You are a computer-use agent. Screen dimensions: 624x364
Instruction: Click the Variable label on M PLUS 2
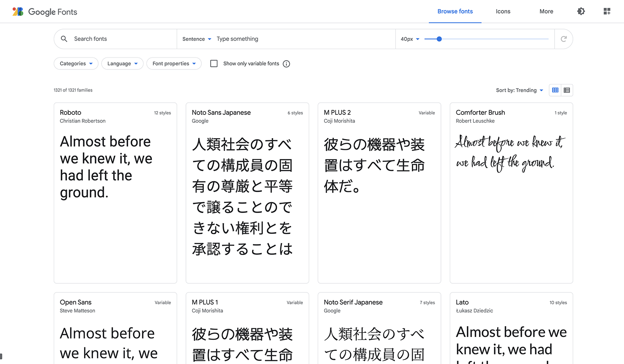[427, 113]
